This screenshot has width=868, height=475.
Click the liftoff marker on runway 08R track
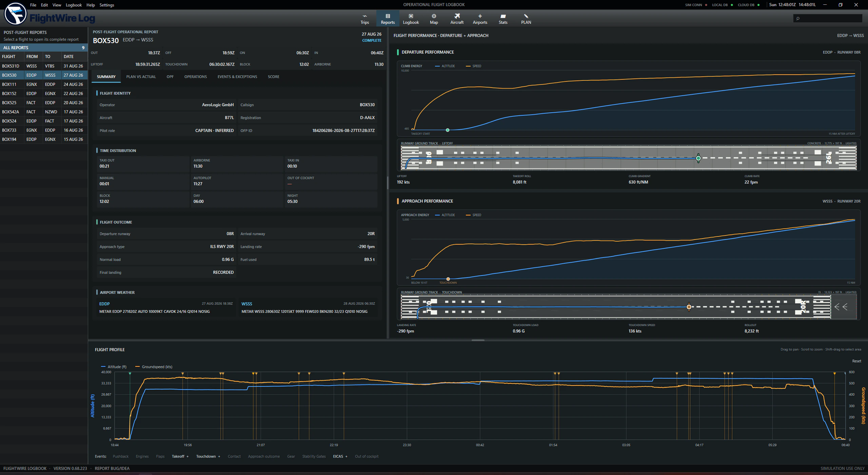coord(698,158)
